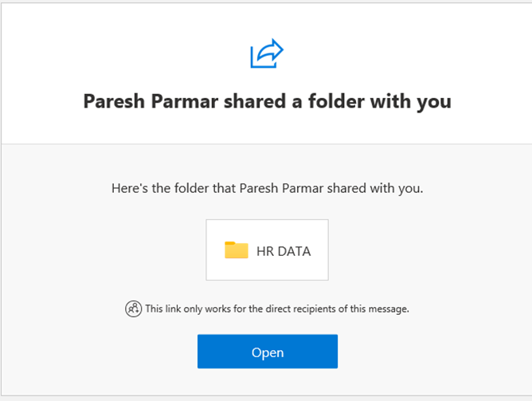
Task: Click "direct recipients" in the link note
Action: point(295,309)
